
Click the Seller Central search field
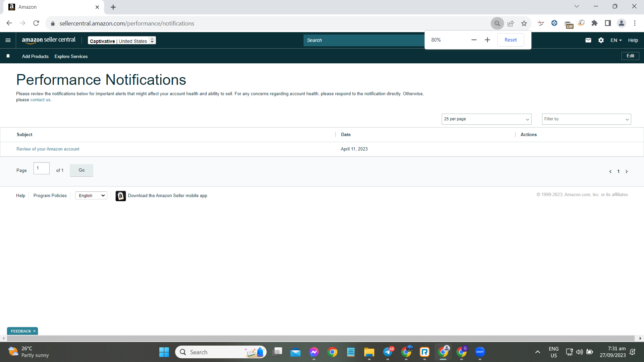[364, 40]
